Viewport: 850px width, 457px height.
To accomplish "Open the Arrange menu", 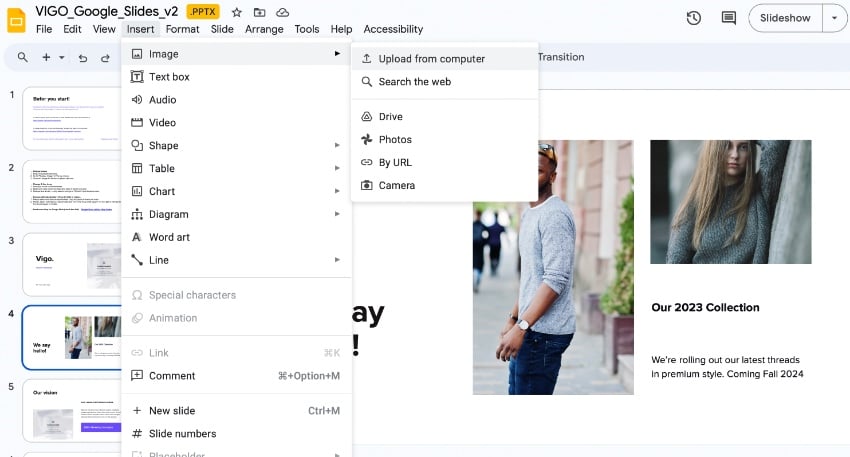I will point(264,29).
